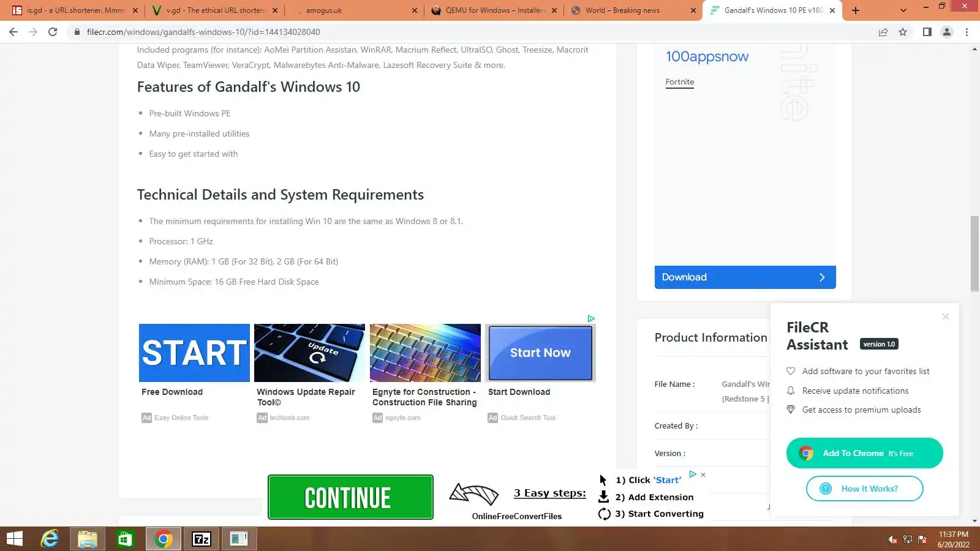Image resolution: width=980 pixels, height=551 pixels.
Task: Close the QEMU for Windows tab
Action: [x=554, y=10]
